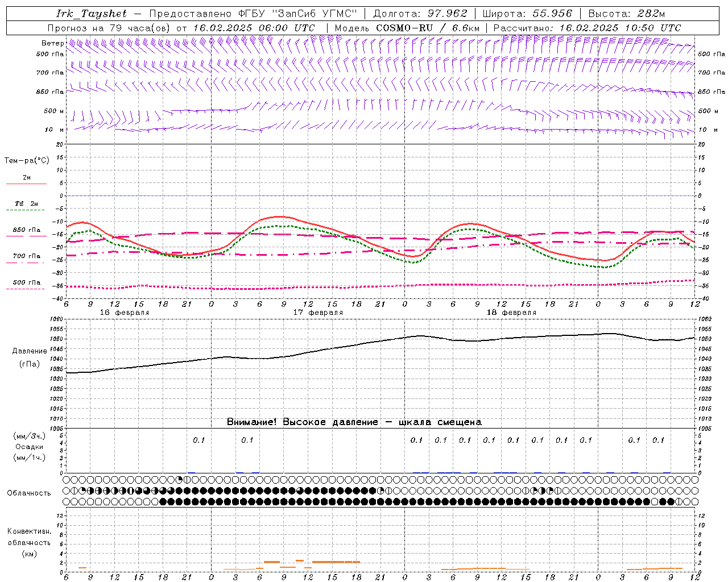
Task: Click the Облачность row label
Action: [x=29, y=493]
